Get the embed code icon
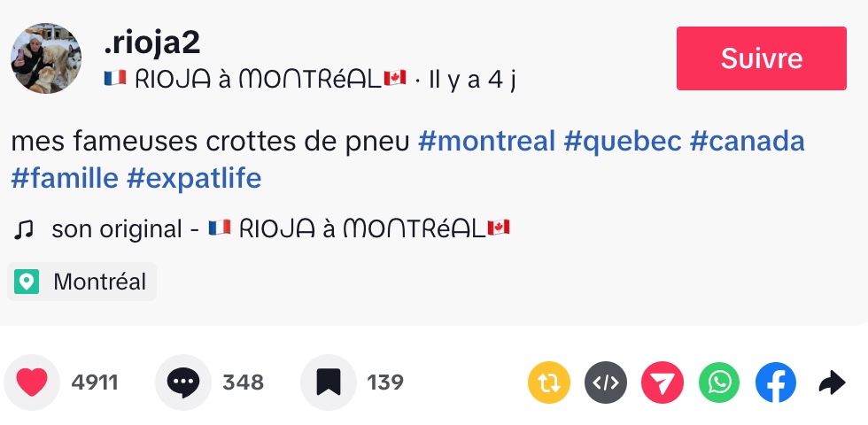This screenshot has width=868, height=425. pyautogui.click(x=606, y=382)
